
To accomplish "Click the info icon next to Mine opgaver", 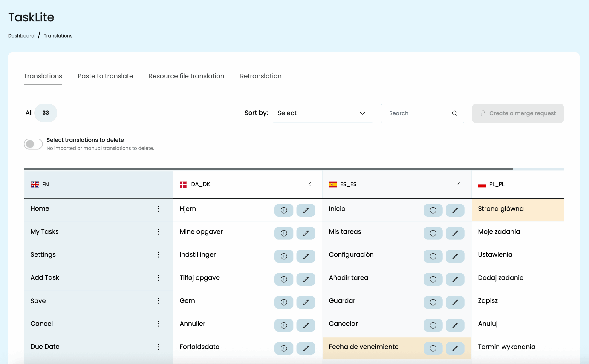I will (x=284, y=233).
